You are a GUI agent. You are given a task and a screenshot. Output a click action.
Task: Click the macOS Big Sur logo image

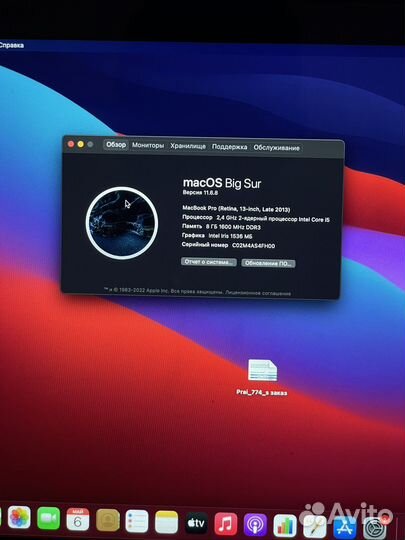point(122,223)
